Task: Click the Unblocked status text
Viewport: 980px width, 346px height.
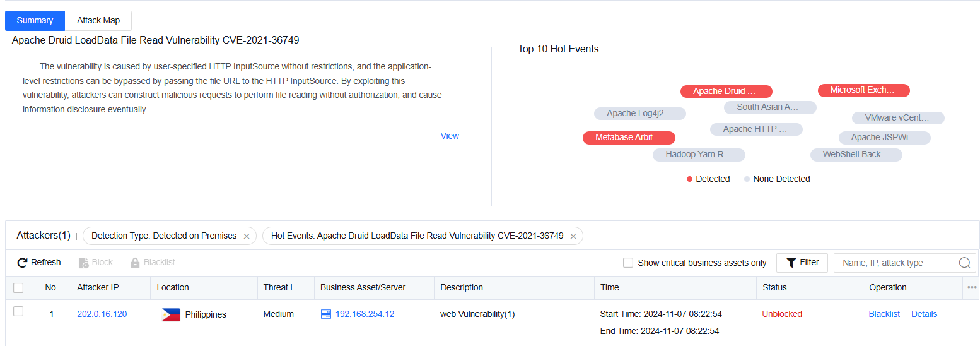Action: [x=782, y=314]
